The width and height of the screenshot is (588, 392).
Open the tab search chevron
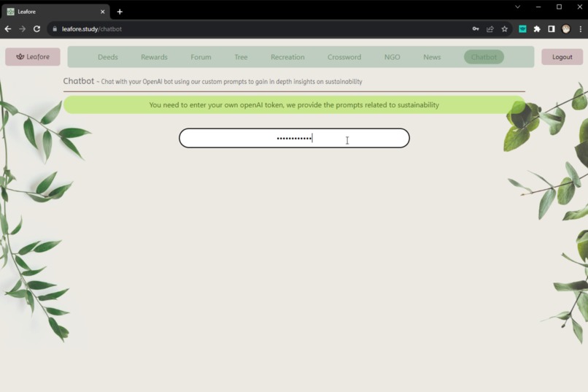tap(517, 7)
